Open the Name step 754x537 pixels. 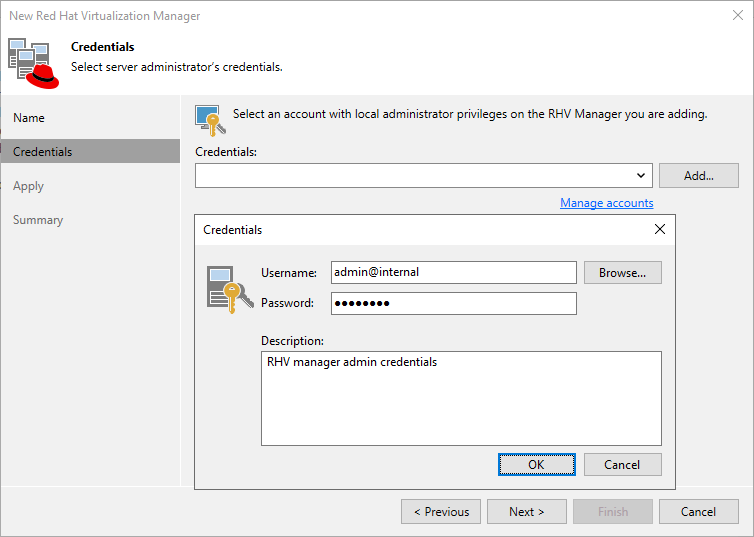(29, 118)
